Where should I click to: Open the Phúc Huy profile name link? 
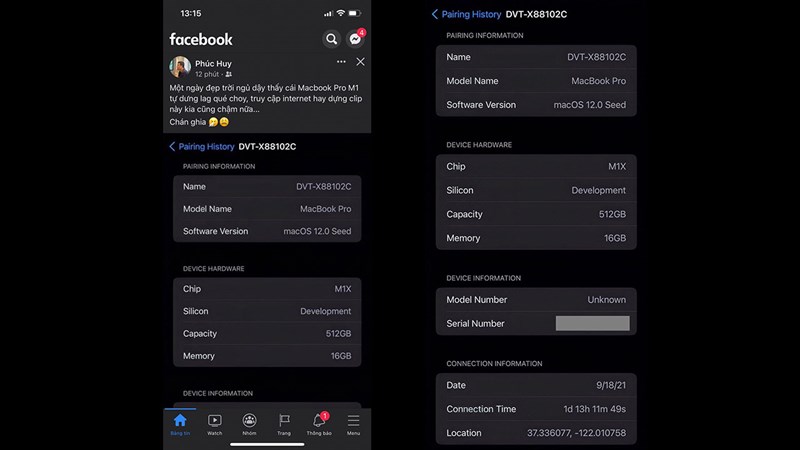(213, 63)
